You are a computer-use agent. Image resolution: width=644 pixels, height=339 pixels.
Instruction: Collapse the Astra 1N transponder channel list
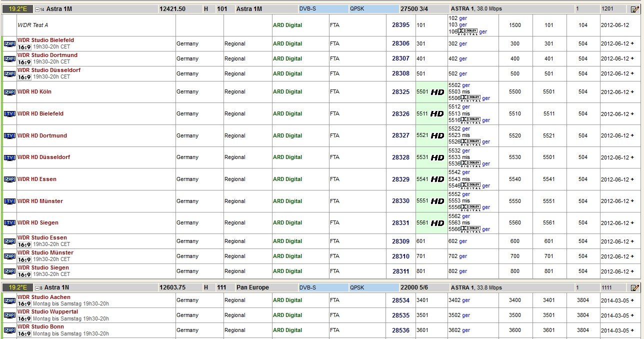pos(37,288)
